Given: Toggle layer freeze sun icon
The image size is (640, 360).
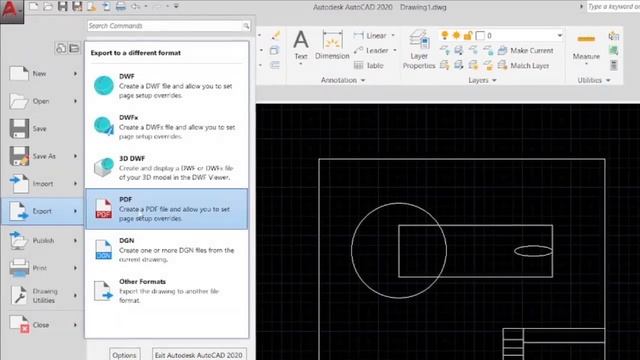Looking at the screenshot, I should click(x=456, y=36).
